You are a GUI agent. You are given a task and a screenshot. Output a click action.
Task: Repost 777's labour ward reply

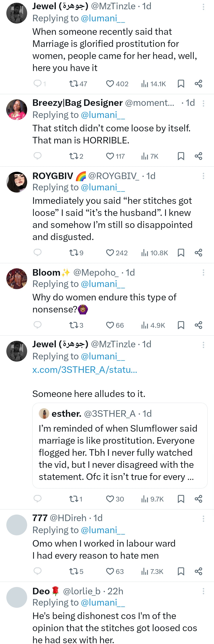74,572
